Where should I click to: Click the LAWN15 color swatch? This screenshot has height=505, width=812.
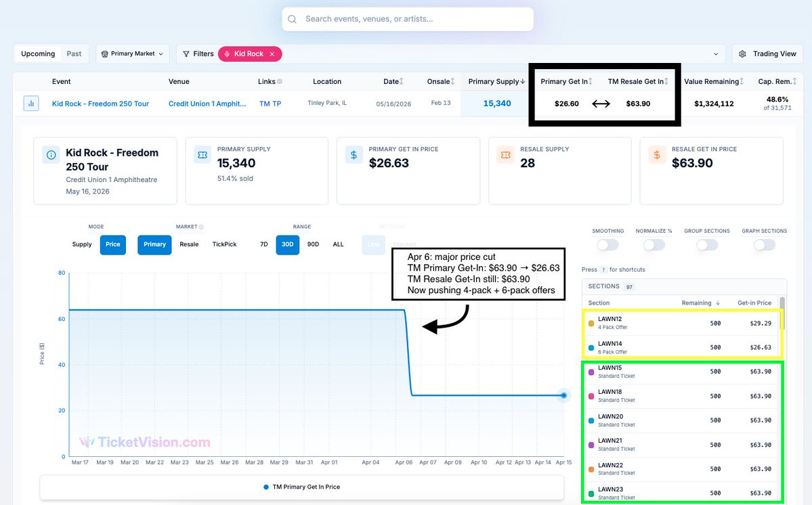pos(591,372)
